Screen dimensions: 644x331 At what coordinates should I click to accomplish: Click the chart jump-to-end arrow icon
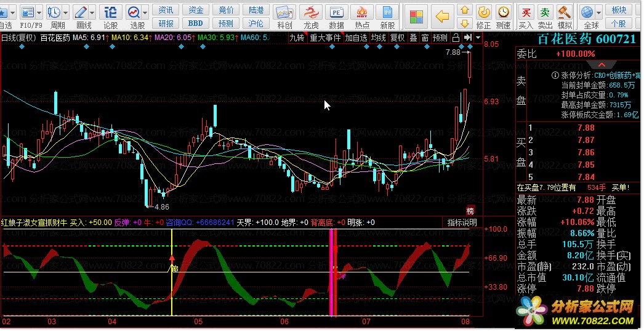point(467,38)
